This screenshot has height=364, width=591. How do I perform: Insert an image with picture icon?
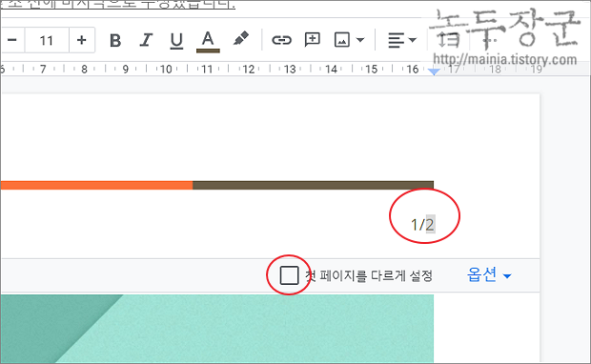(x=342, y=40)
